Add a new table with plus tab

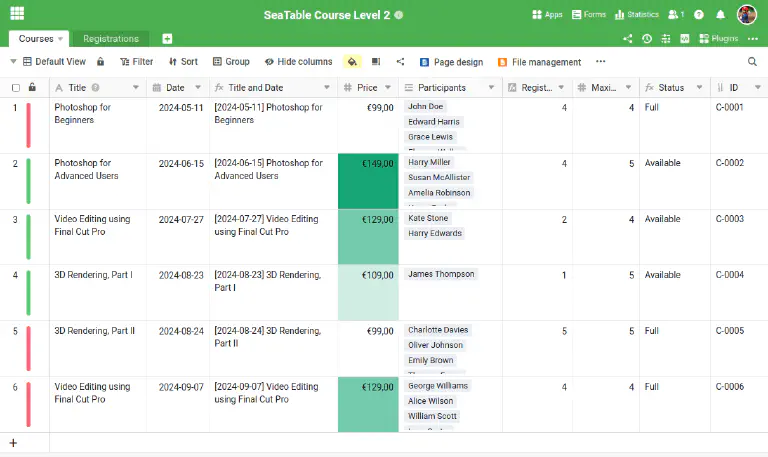click(167, 39)
